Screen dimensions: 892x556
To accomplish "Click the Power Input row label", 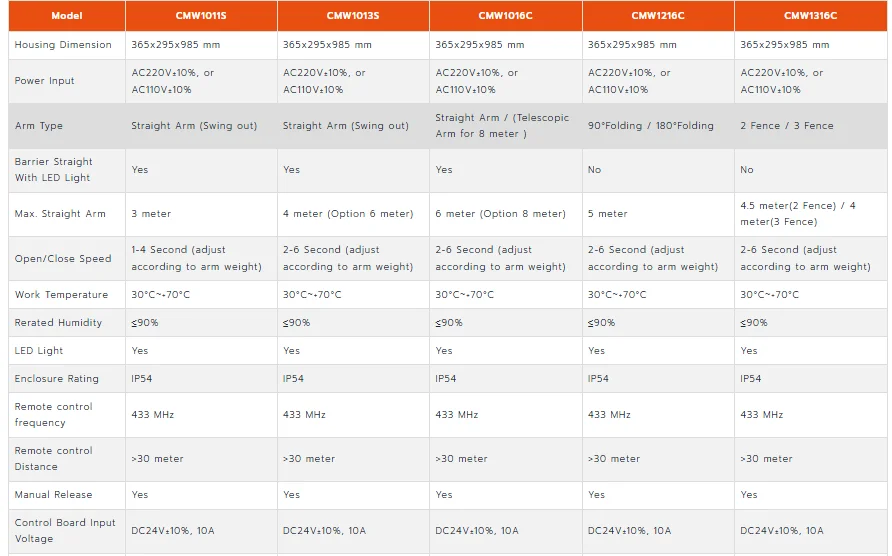I will click(x=44, y=81).
